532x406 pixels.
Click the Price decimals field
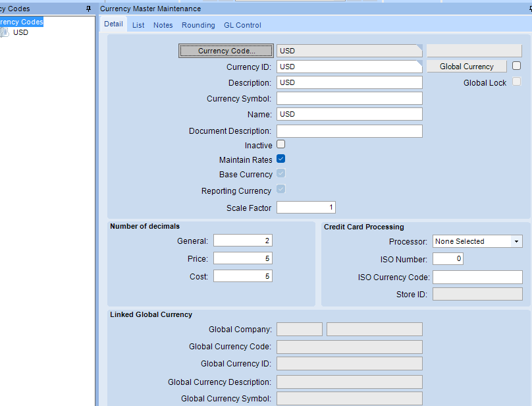(x=243, y=258)
